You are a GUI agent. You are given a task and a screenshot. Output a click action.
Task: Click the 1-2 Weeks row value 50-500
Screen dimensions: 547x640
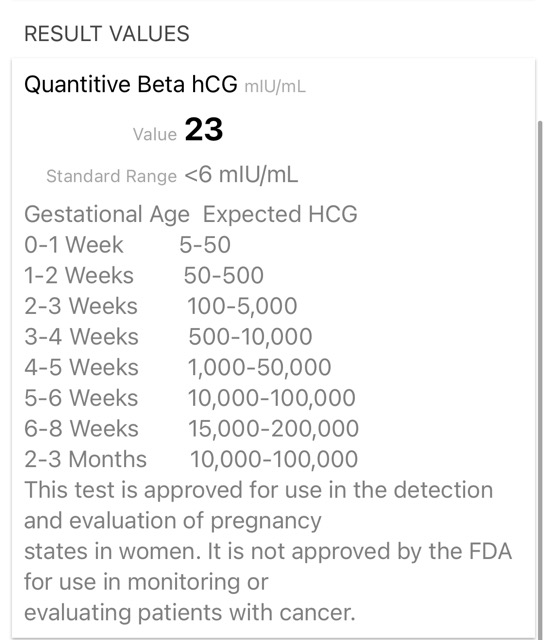[223, 276]
